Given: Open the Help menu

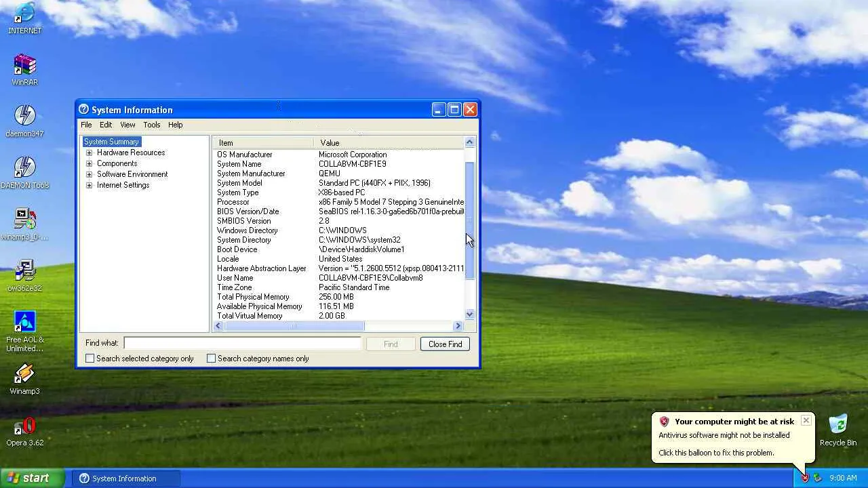Looking at the screenshot, I should 176,125.
